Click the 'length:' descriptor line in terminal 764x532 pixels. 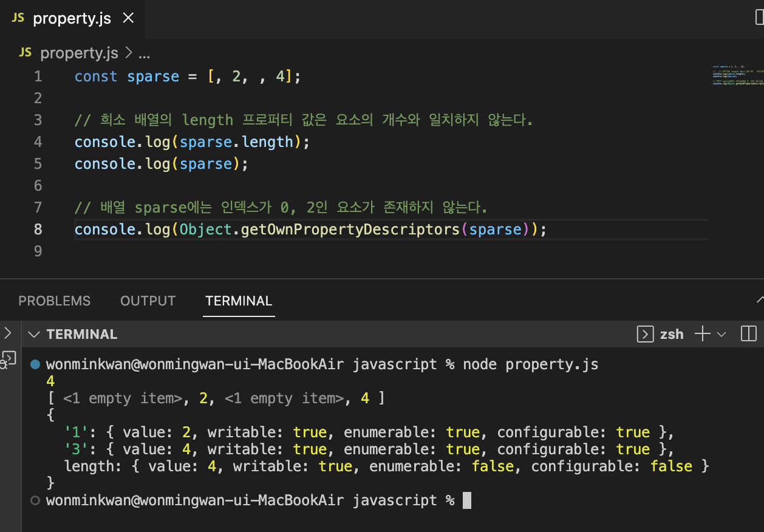[386, 466]
